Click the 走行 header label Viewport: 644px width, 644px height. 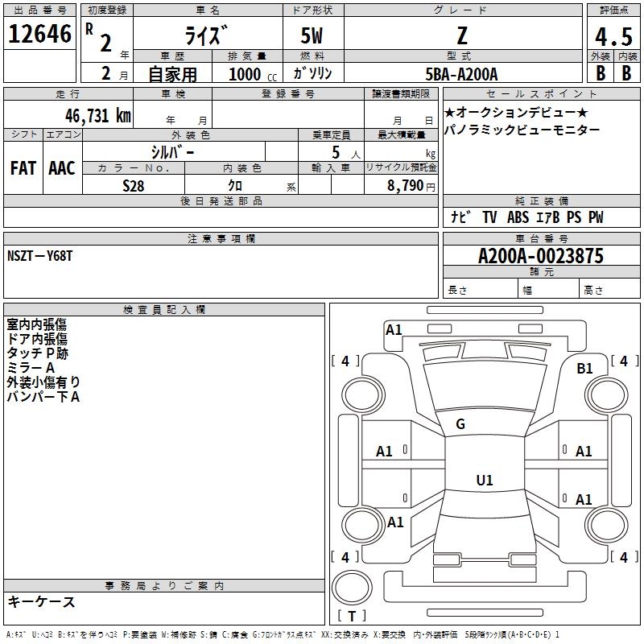pyautogui.click(x=68, y=94)
